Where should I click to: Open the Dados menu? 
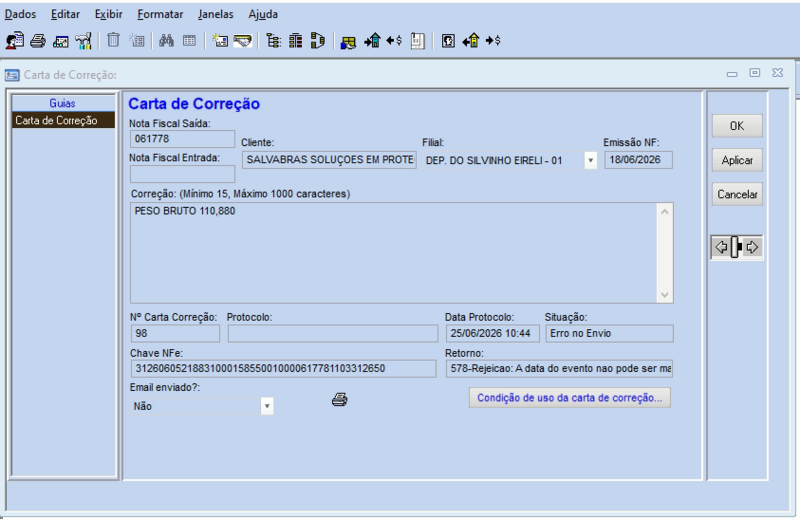pos(20,14)
